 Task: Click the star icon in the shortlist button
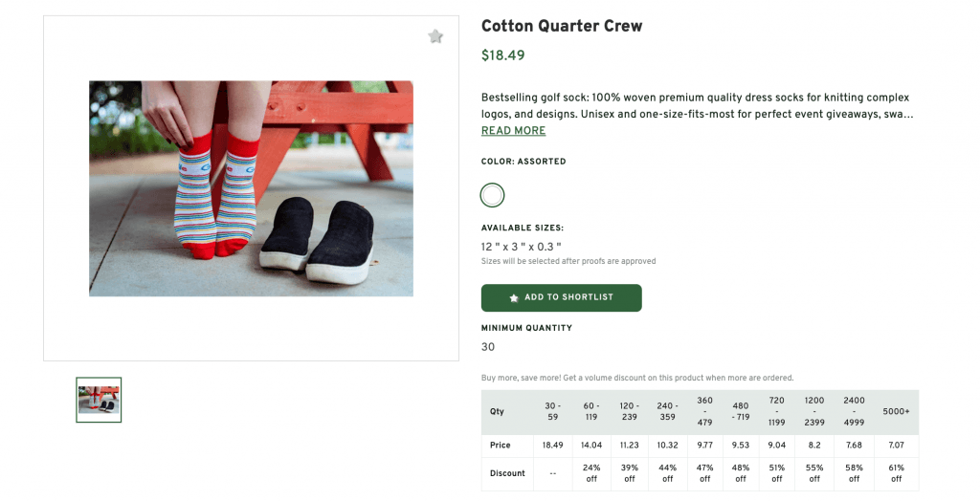click(514, 298)
